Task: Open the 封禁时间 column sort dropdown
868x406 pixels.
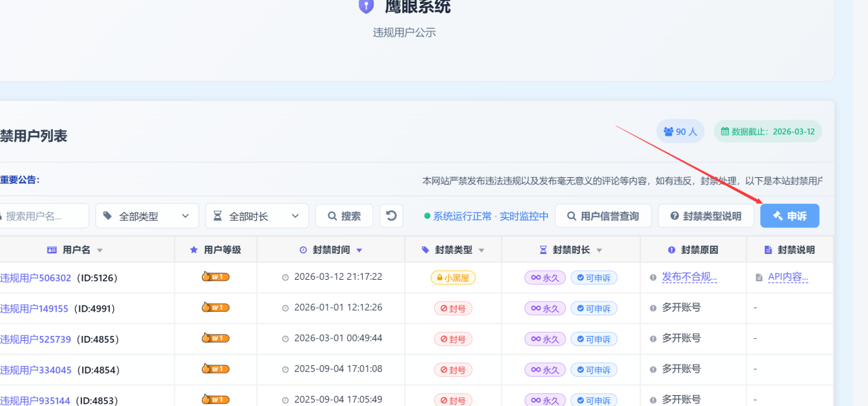Action: (x=360, y=249)
